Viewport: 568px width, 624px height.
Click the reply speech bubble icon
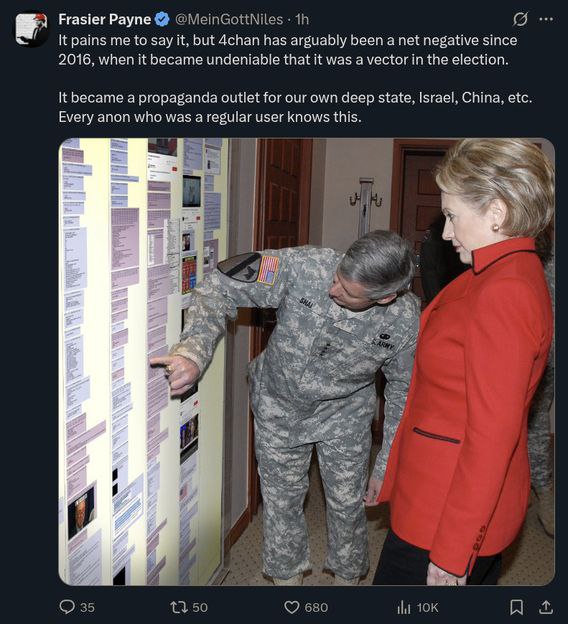tap(67, 607)
